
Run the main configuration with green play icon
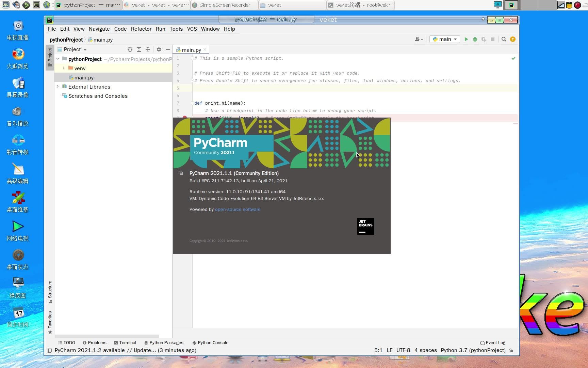click(466, 39)
